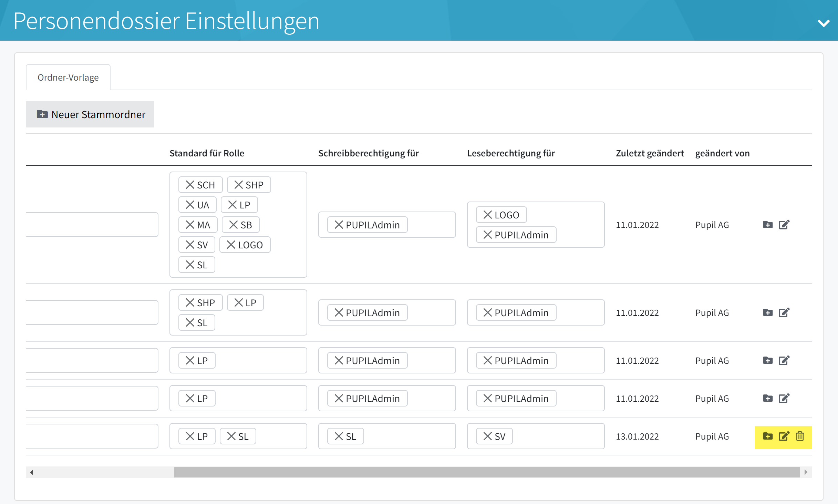Remove SL tag in SHP/LP/SL row

pyautogui.click(x=190, y=323)
